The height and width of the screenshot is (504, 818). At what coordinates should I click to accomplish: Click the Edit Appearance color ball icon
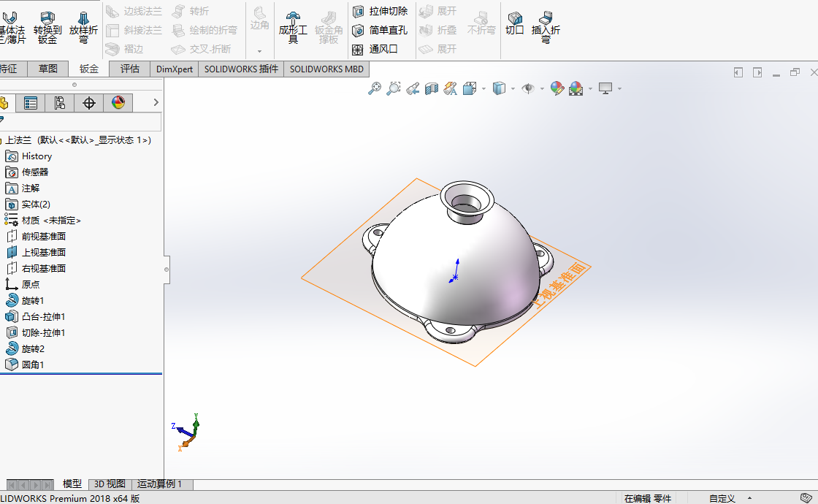(x=557, y=88)
